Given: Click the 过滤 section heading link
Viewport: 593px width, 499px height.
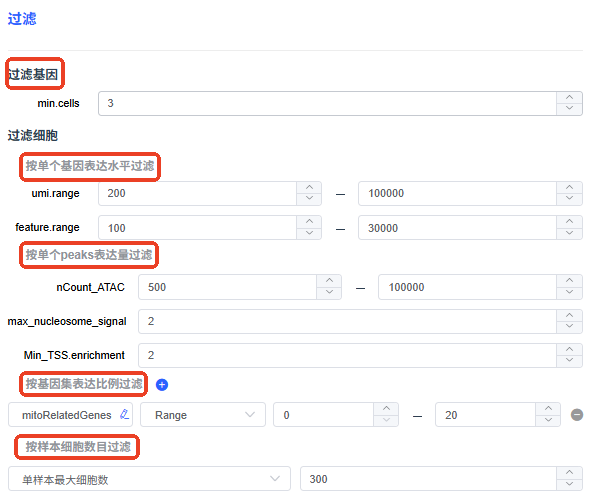Looking at the screenshot, I should [x=22, y=19].
